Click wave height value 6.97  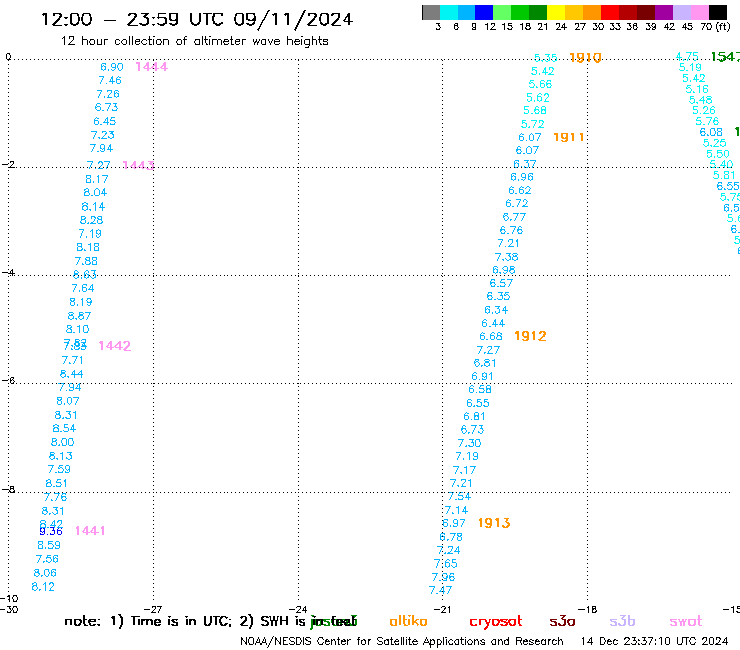454,523
